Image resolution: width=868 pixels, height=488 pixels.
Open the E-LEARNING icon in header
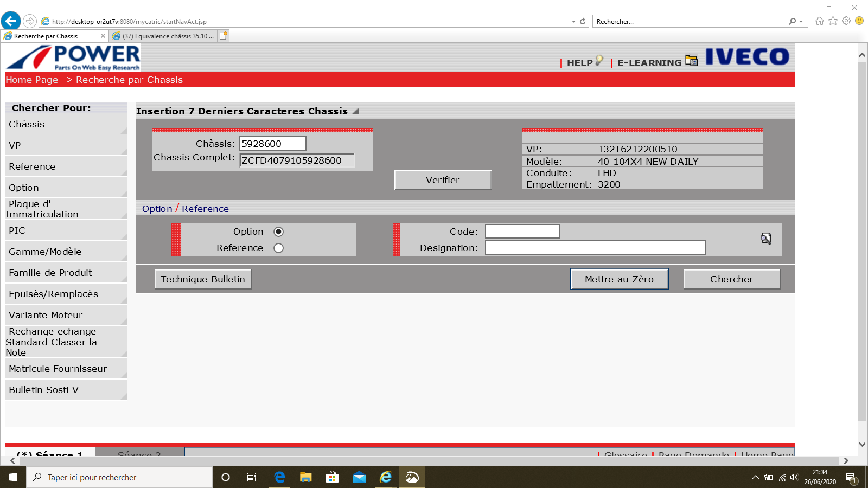pos(691,61)
